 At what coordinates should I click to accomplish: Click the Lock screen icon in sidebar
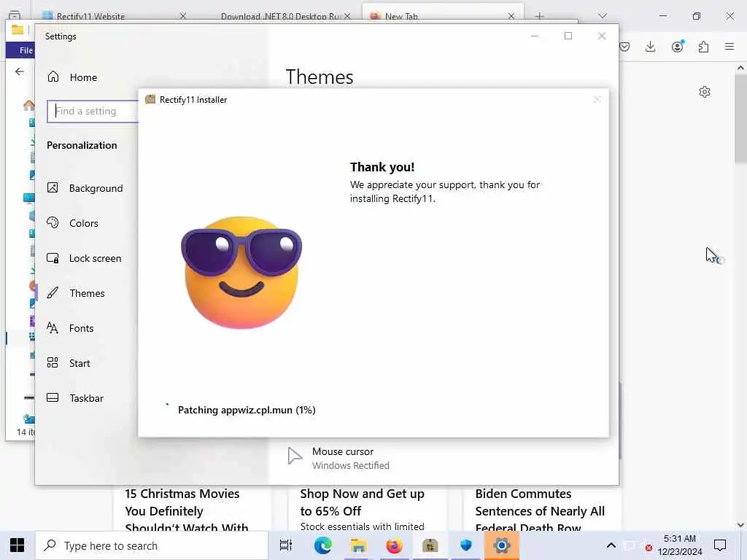click(53, 258)
